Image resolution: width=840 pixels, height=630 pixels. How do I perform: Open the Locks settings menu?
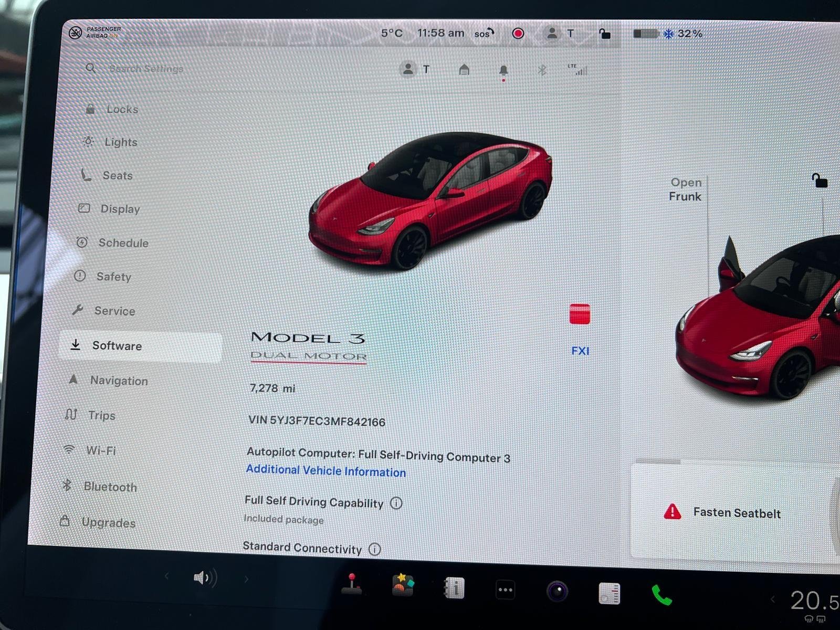(112, 109)
